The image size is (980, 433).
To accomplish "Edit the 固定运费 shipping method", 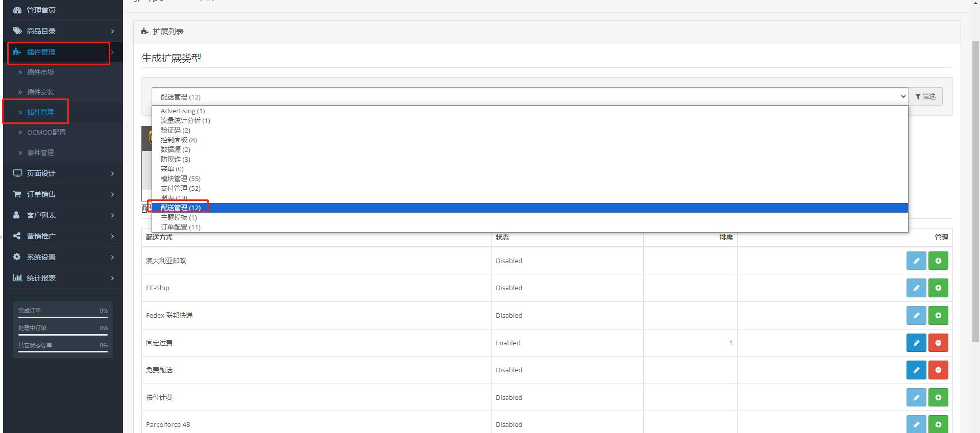I will click(916, 343).
